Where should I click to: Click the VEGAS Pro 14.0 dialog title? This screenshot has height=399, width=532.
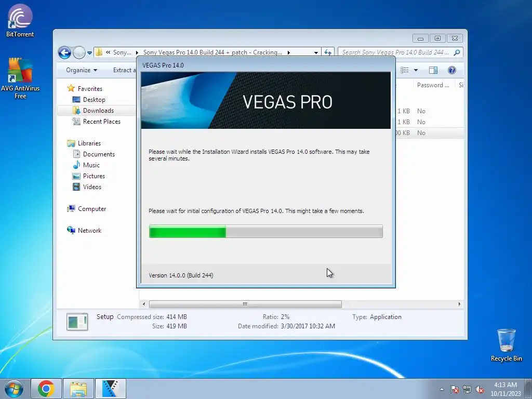(163, 65)
